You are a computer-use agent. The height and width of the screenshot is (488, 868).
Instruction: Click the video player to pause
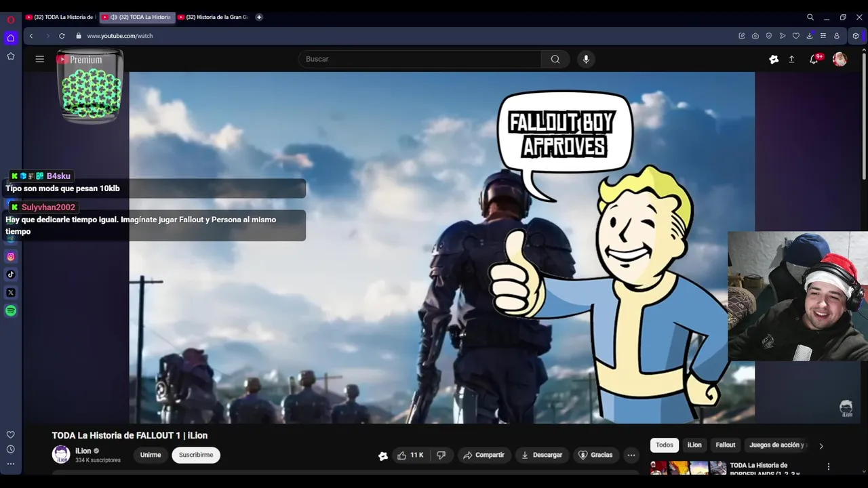[x=441, y=247]
